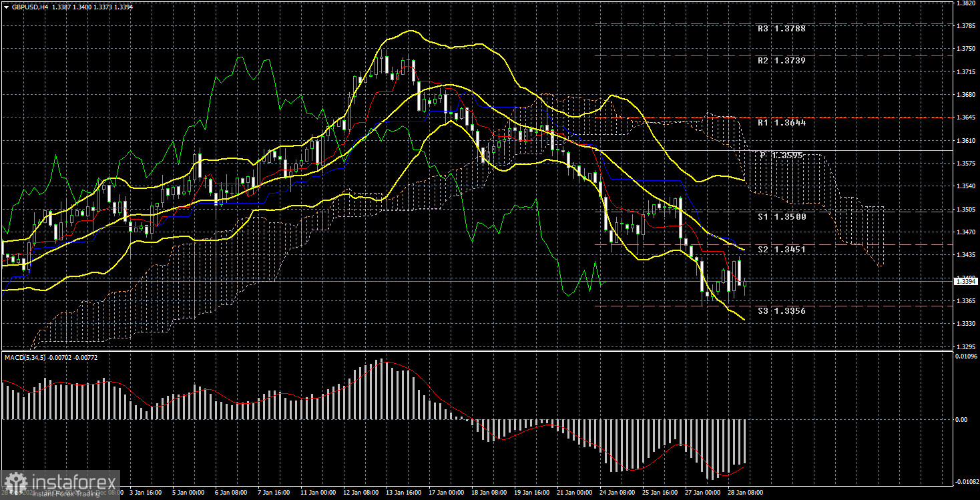Image resolution: width=980 pixels, height=500 pixels.
Task: Click price axis value 1.3575
Action: click(966, 164)
